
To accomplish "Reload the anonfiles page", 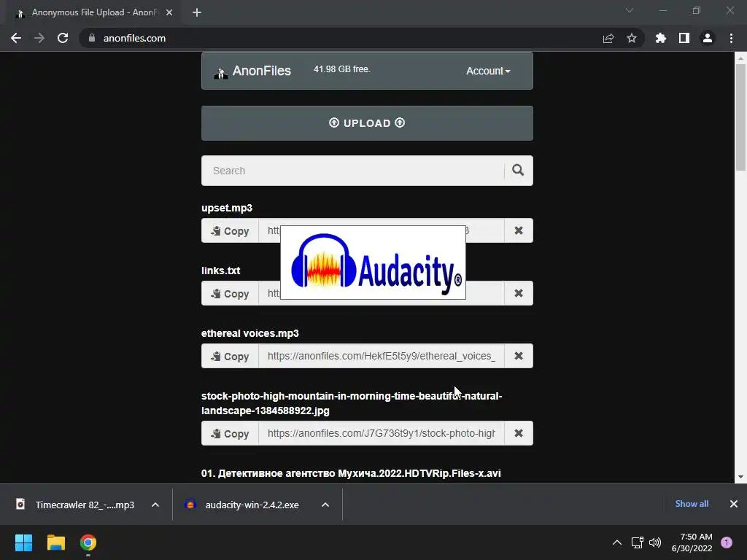I will (x=63, y=38).
